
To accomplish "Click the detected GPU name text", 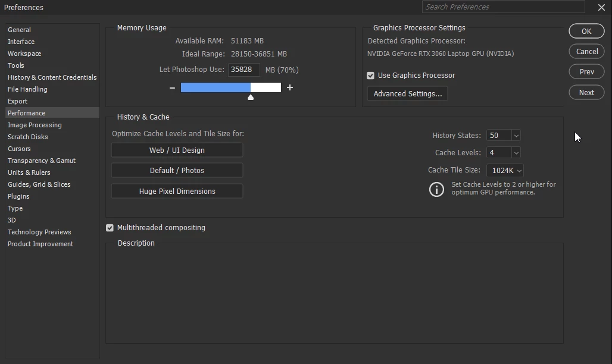I will [x=441, y=54].
